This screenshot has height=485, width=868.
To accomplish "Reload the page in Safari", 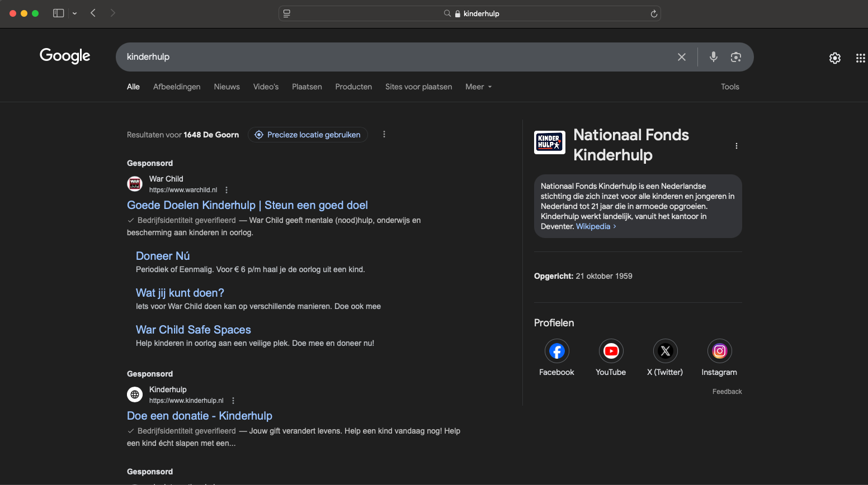I will click(653, 13).
